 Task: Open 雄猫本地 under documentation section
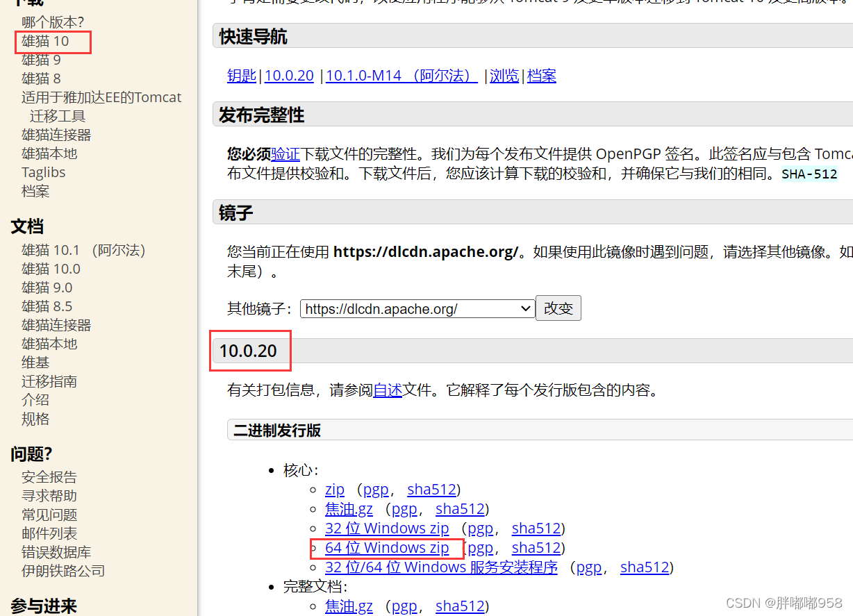click(x=49, y=344)
